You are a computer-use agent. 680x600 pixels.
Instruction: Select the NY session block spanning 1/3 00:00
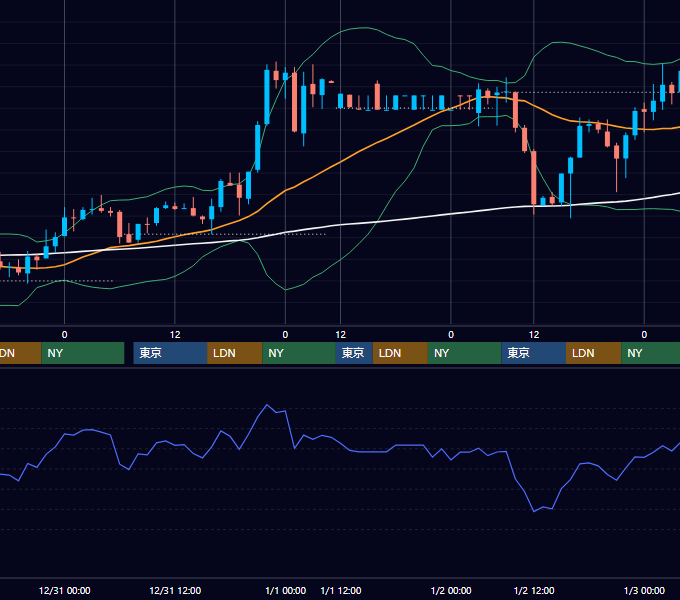point(651,353)
